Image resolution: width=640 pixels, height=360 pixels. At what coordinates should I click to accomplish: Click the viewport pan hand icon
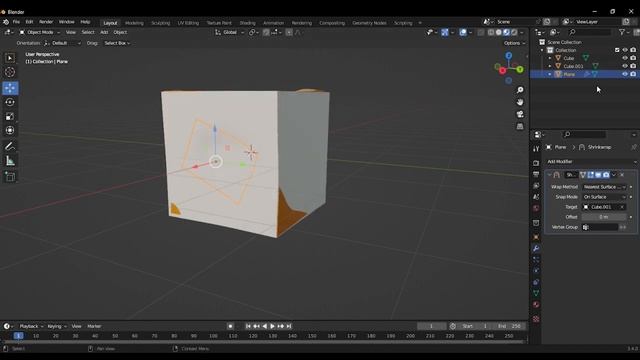[520, 102]
